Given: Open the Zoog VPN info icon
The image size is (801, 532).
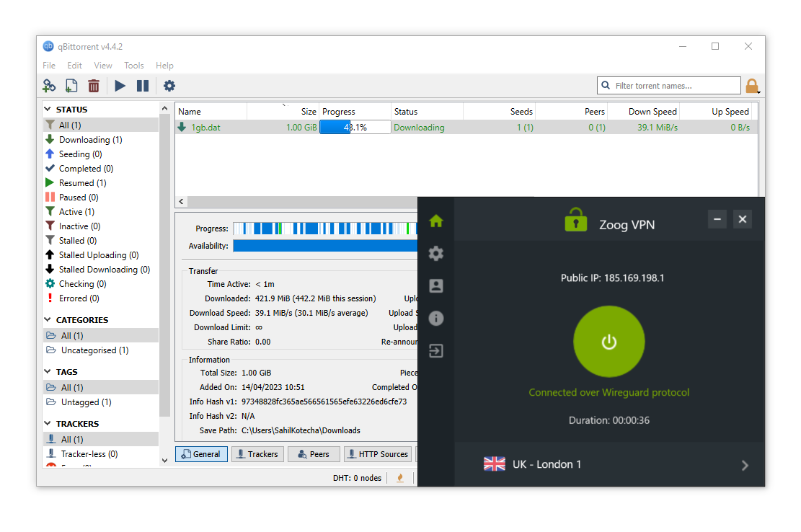Looking at the screenshot, I should (x=436, y=319).
